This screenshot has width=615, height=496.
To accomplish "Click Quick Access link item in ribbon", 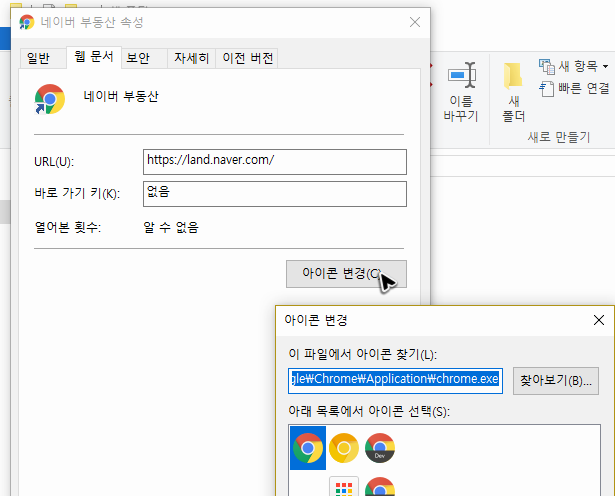I will coord(574,88).
